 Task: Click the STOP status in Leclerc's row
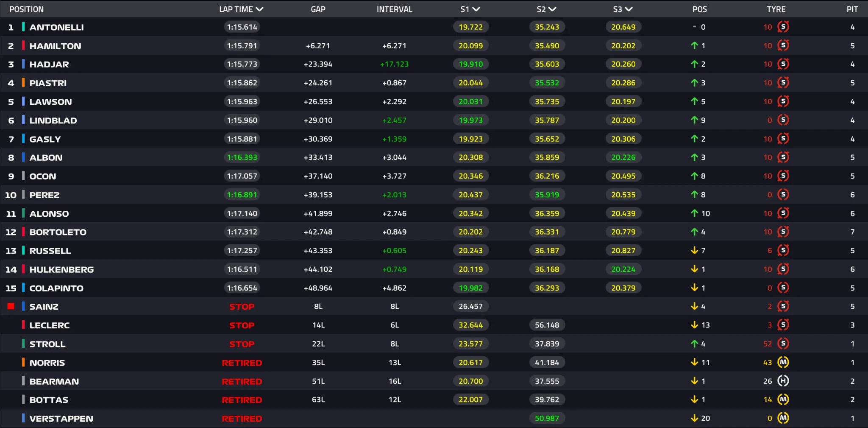pyautogui.click(x=242, y=325)
